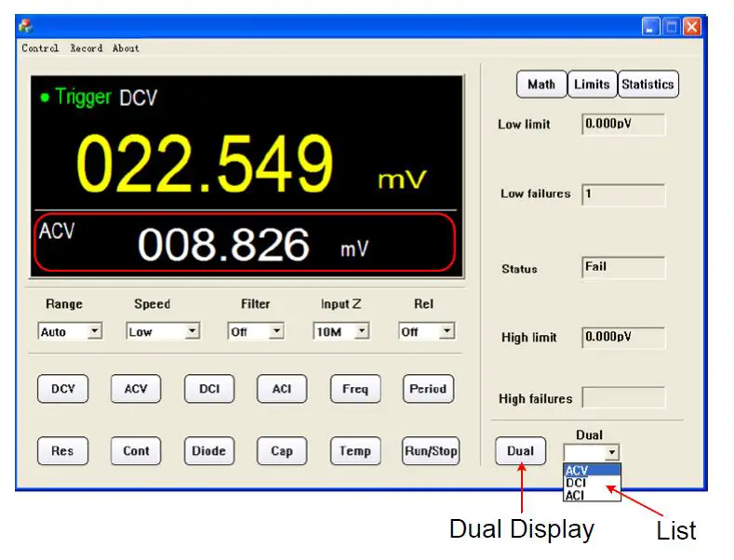This screenshot has height=560, width=734.
Task: Switch to the Limits tab
Action: [x=593, y=85]
